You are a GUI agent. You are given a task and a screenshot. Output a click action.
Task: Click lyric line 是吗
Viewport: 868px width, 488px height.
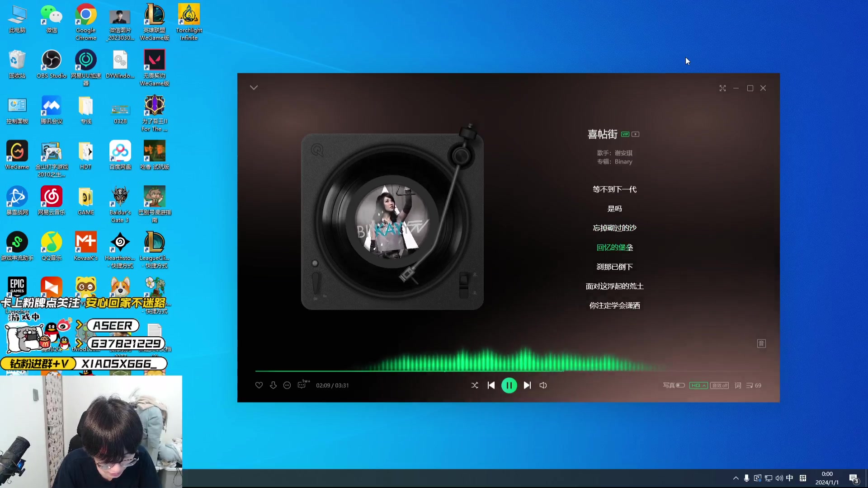614,209
